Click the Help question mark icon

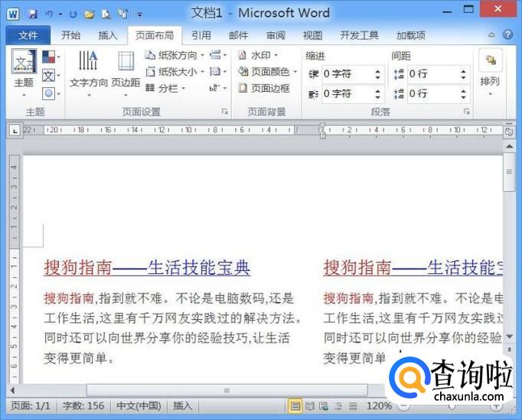[507, 34]
